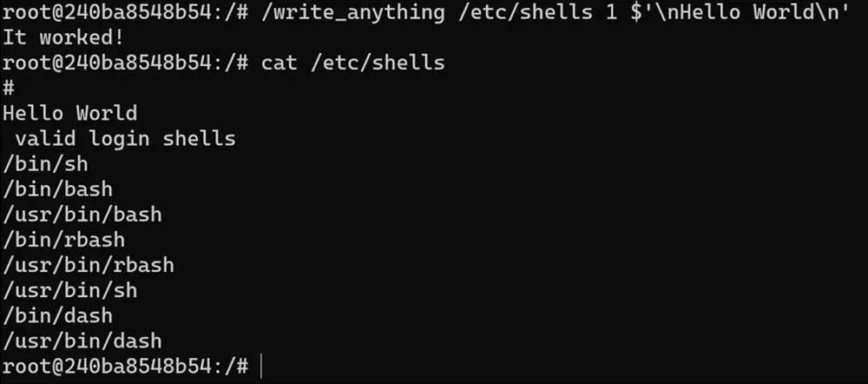Click the blinking cursor at last prompt
The height and width of the screenshot is (384, 868).
tap(260, 367)
